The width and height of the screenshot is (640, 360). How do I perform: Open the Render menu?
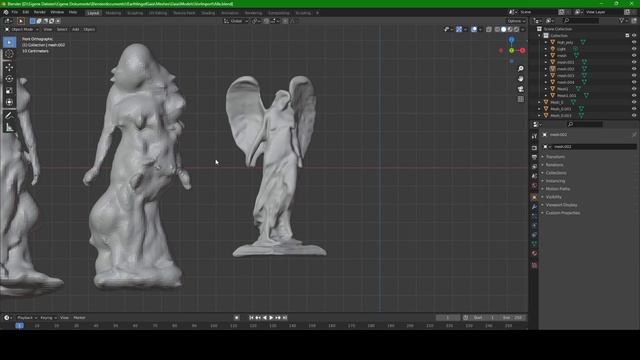(40, 12)
